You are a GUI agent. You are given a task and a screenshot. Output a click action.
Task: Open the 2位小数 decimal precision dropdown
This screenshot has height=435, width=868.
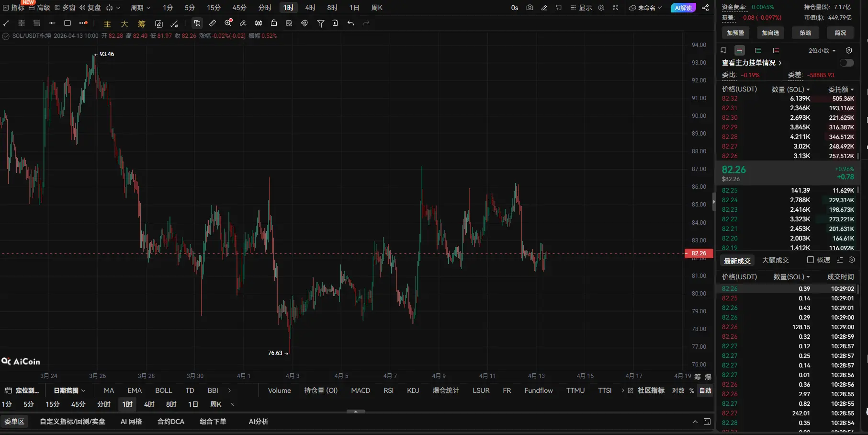tap(822, 50)
